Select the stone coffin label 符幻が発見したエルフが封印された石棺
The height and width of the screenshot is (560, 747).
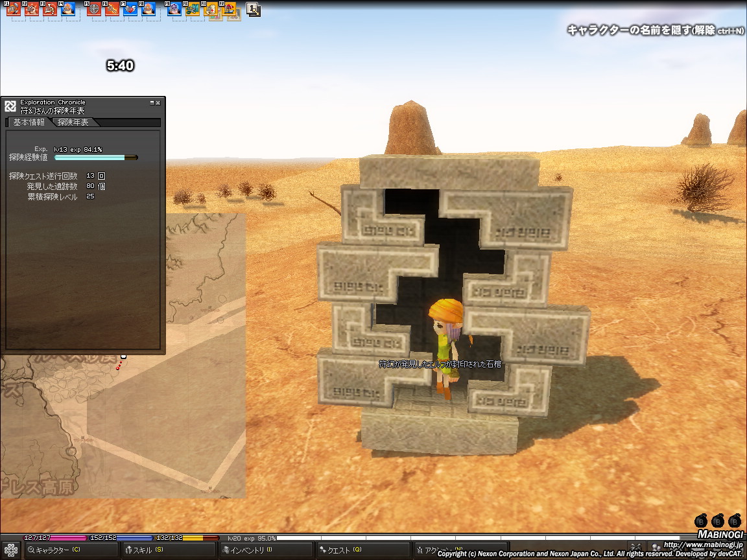(440, 364)
